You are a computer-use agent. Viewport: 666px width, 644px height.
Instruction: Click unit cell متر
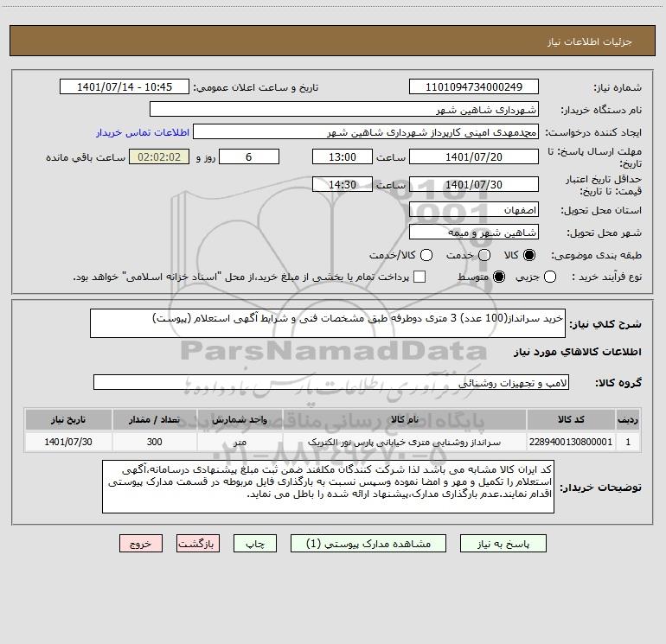[x=240, y=442]
